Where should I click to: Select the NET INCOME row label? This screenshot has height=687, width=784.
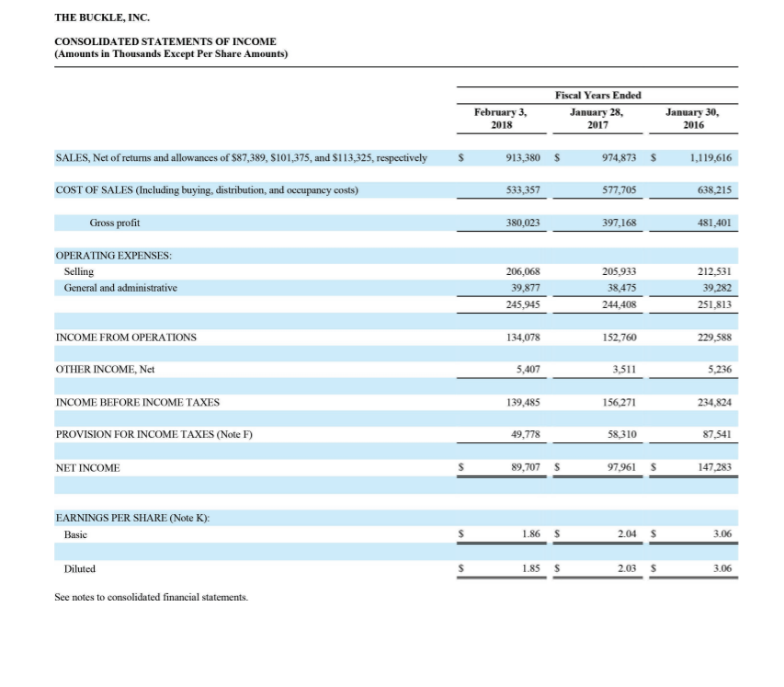[87, 467]
